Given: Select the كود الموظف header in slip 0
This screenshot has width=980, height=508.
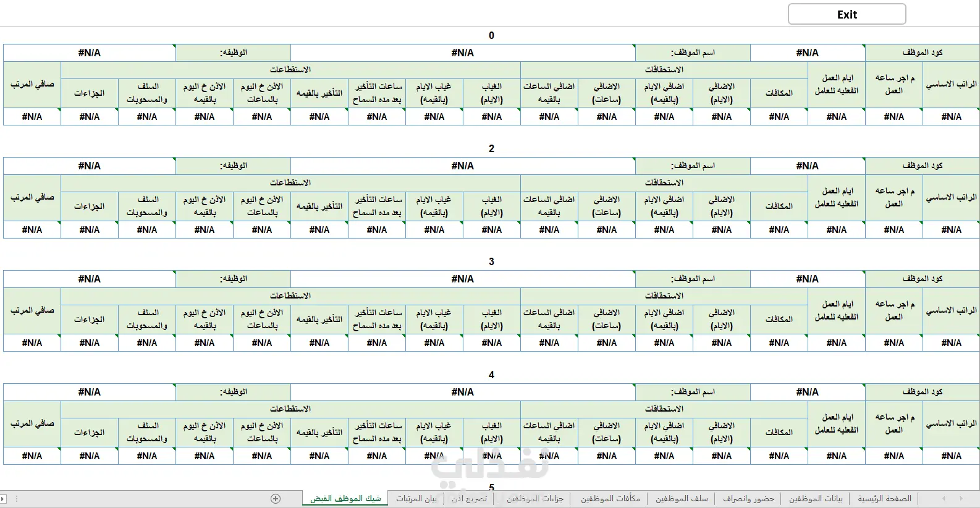Looking at the screenshot, I should coord(923,53).
